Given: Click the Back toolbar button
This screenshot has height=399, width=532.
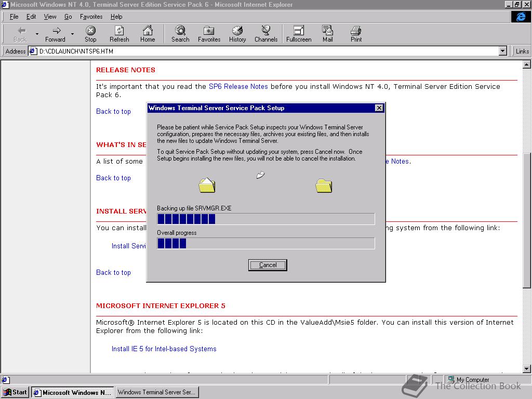Looking at the screenshot, I should click(x=20, y=34).
